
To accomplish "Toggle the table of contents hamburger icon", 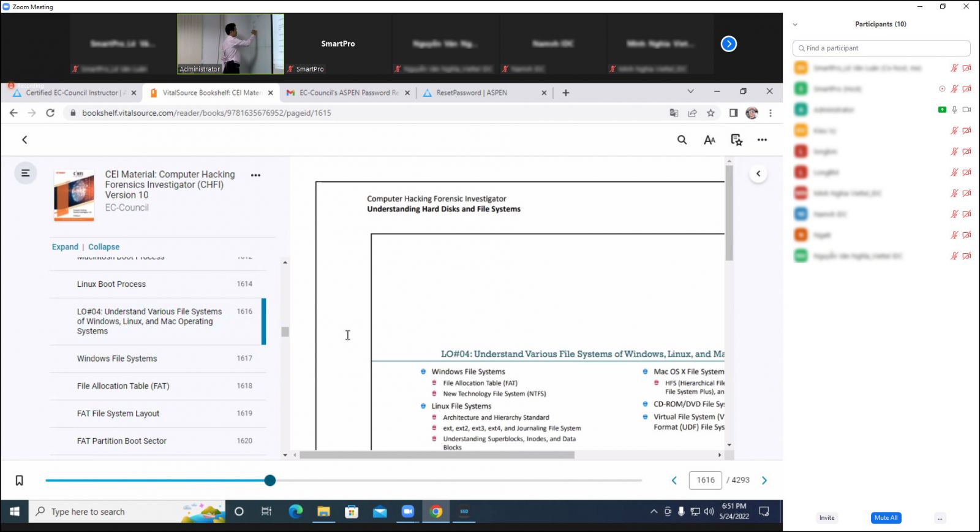I will coord(26,173).
